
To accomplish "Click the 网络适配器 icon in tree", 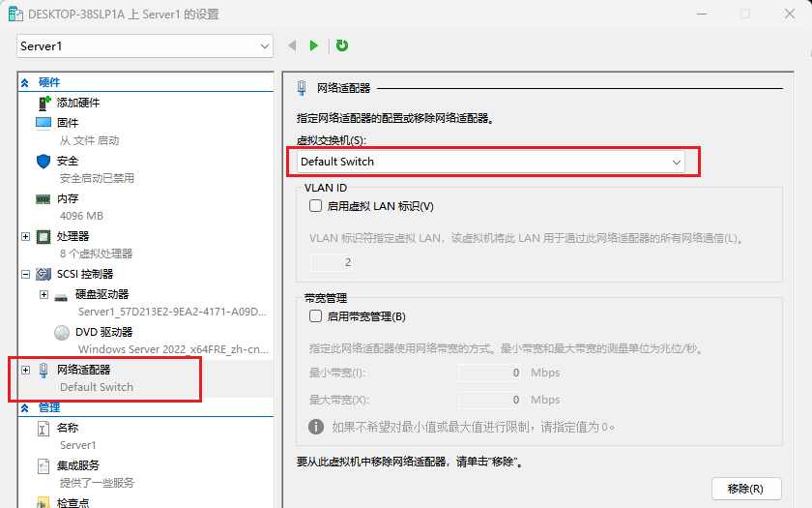I will (43, 370).
